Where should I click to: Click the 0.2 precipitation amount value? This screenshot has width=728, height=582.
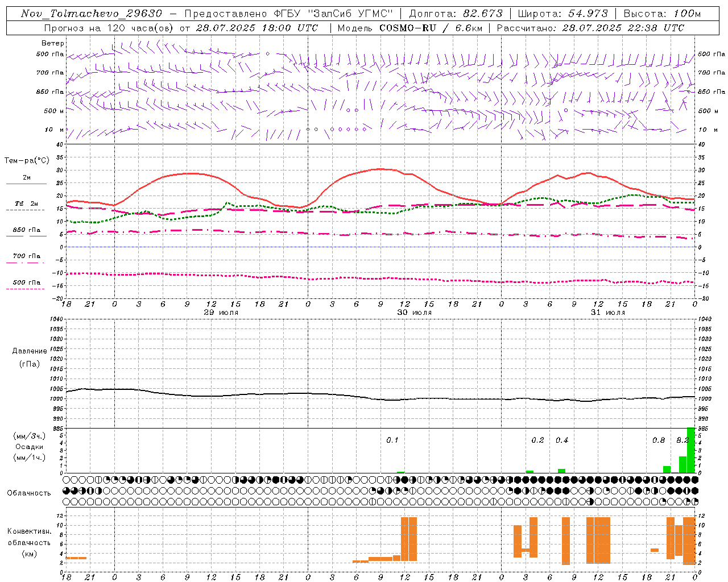point(537,440)
